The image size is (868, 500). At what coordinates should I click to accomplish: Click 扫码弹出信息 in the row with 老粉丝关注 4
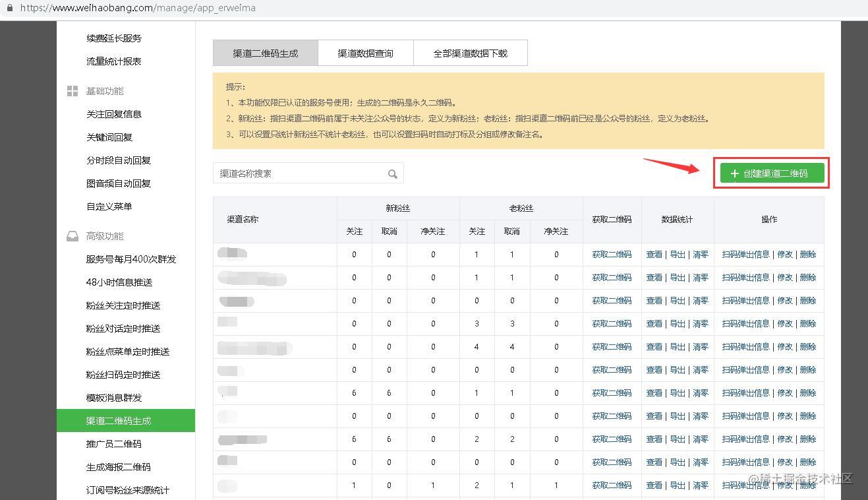746,347
